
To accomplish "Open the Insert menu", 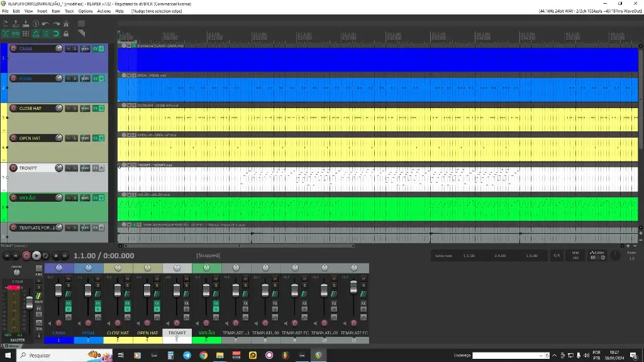I will point(42,11).
